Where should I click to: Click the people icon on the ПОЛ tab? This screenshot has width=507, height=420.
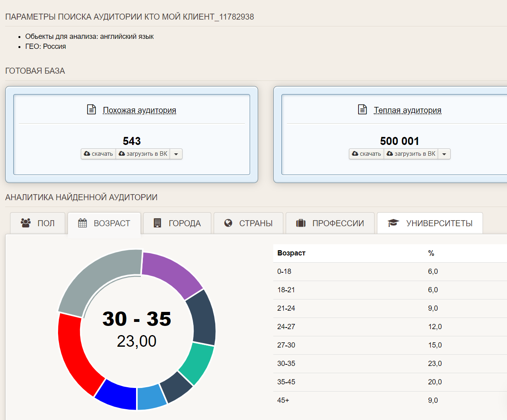(x=26, y=223)
